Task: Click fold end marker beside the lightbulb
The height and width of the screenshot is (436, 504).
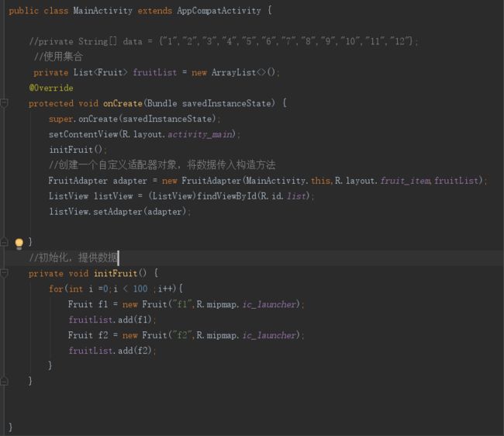Action: pyautogui.click(x=4, y=241)
